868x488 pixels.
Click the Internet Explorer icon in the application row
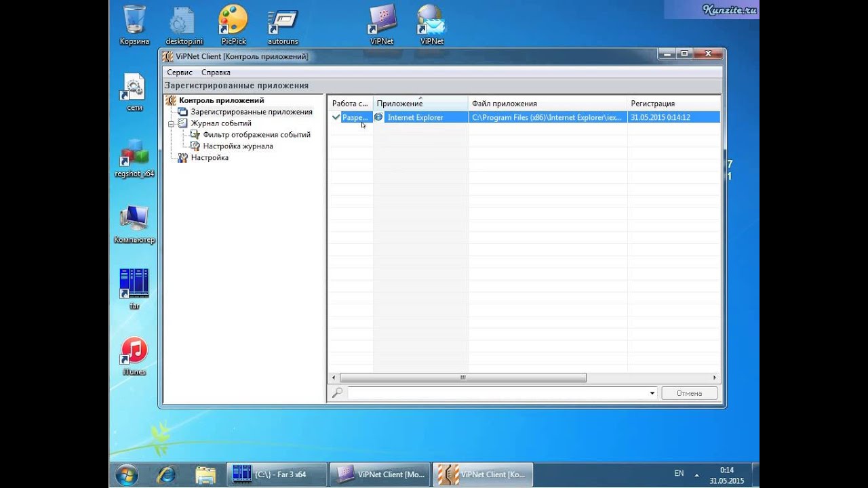coord(378,117)
